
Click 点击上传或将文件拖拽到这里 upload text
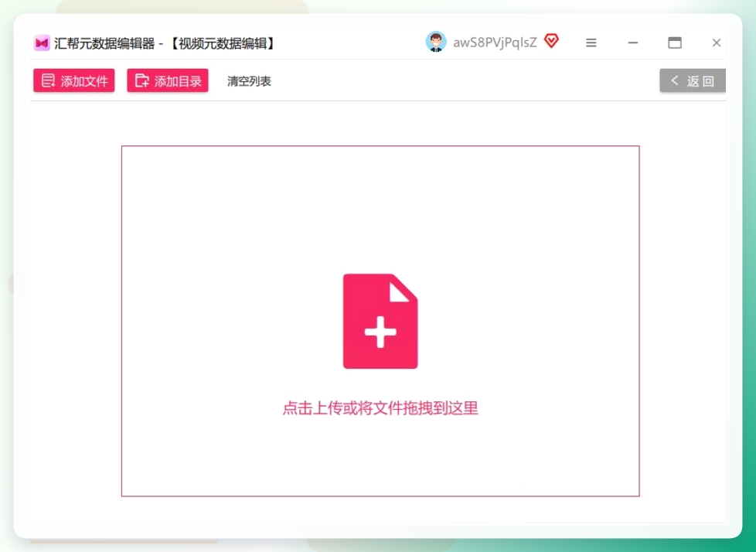[380, 408]
